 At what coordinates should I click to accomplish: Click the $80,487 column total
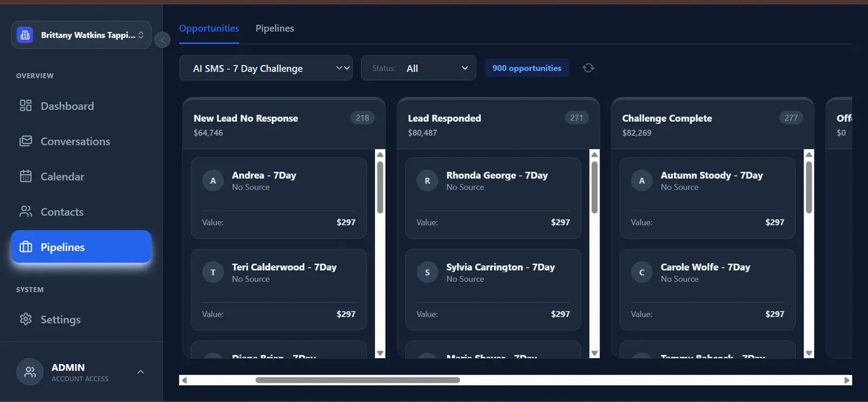[423, 132]
